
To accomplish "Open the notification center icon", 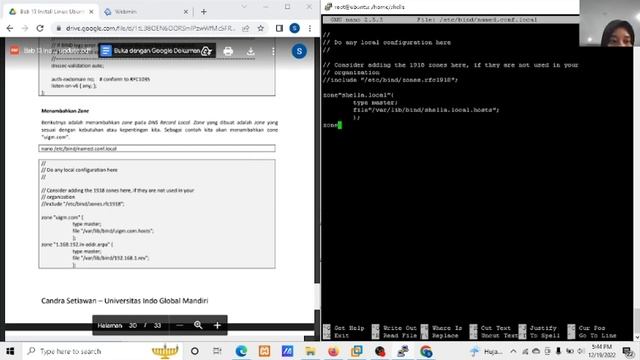I will pos(628,351).
